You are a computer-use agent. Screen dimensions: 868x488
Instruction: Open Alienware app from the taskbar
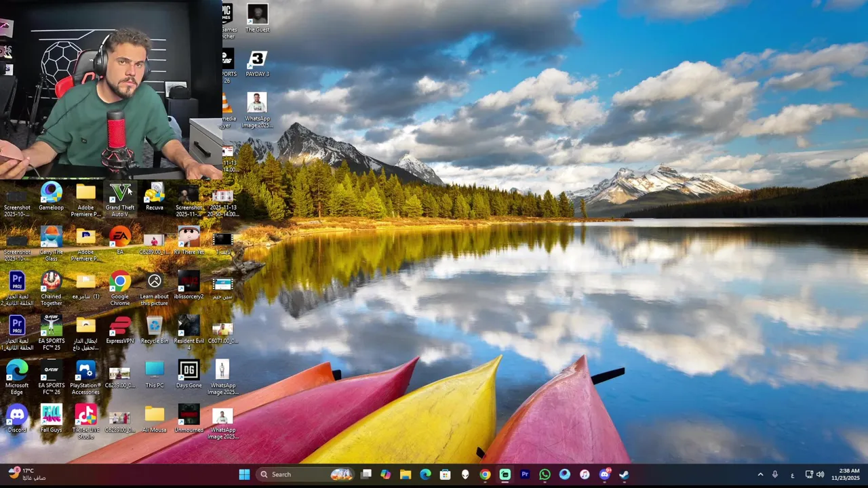tap(465, 474)
